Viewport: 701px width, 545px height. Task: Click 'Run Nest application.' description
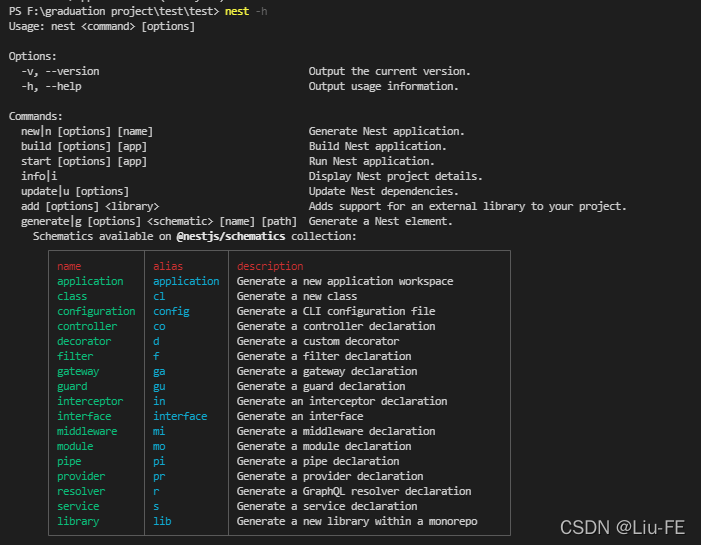371,161
